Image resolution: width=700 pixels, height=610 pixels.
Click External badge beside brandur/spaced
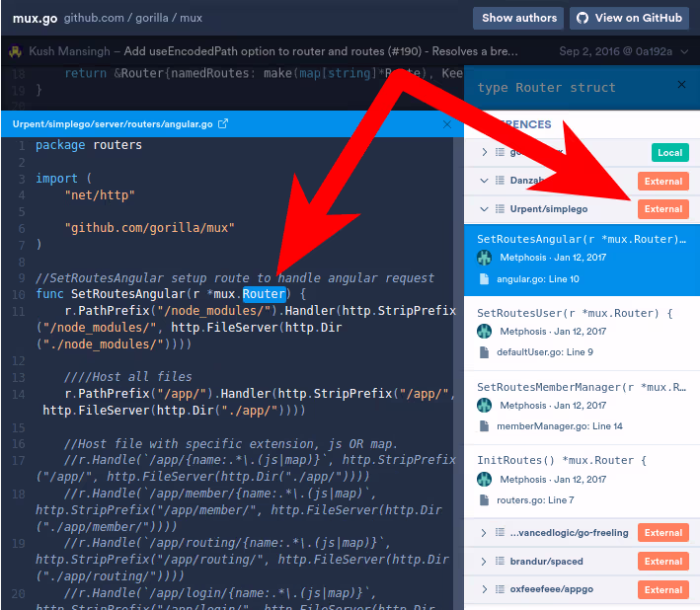coord(662,562)
